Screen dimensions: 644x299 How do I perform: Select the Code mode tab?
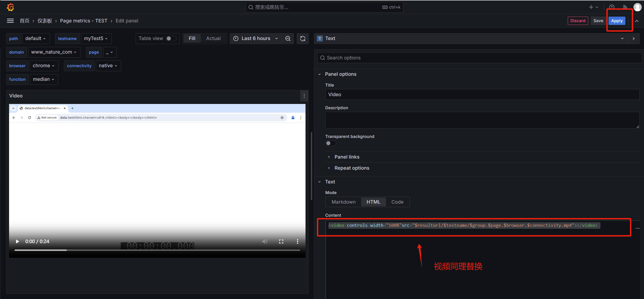tap(397, 202)
